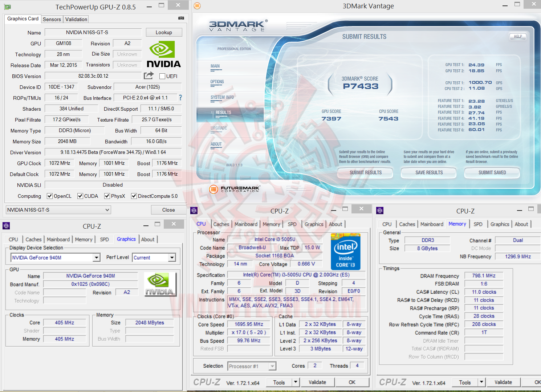Click the SUBMIT RESULTS button
541x392 pixels.
tap(366, 173)
